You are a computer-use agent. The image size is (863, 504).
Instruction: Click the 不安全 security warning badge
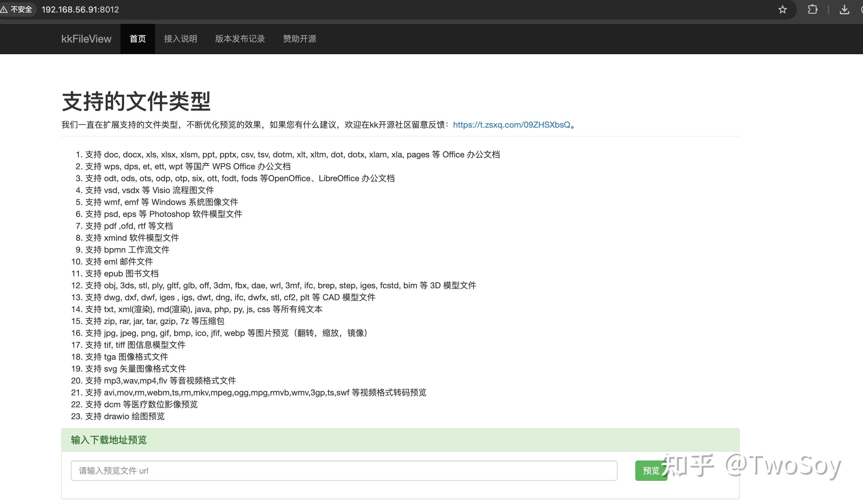[18, 9]
